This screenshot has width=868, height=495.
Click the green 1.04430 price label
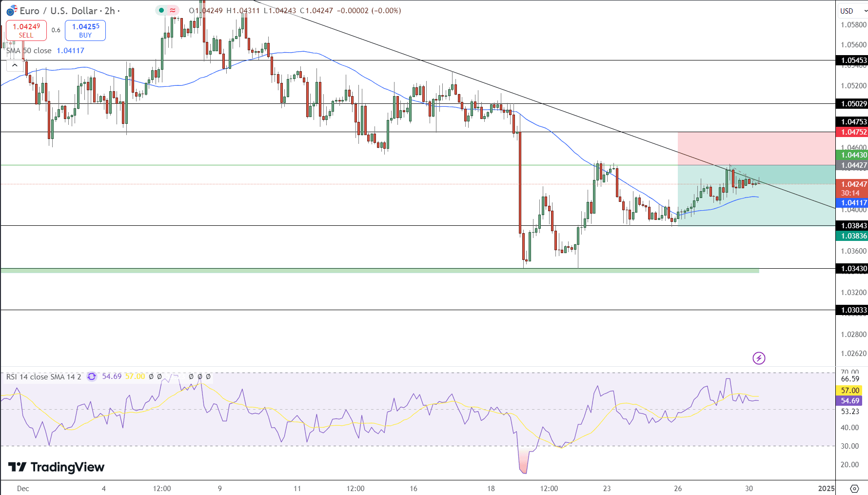tap(852, 155)
